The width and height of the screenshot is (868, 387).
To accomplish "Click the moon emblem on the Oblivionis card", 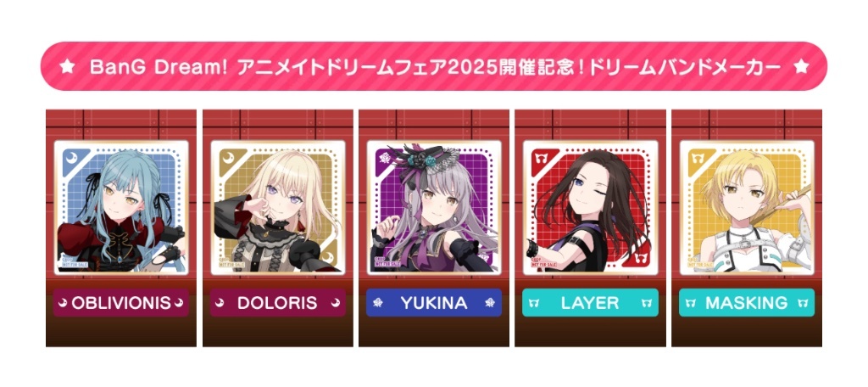I will pyautogui.click(x=70, y=157).
